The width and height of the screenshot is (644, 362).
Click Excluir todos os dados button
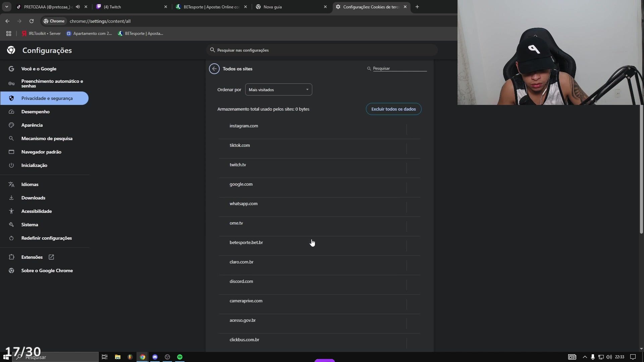(393, 109)
